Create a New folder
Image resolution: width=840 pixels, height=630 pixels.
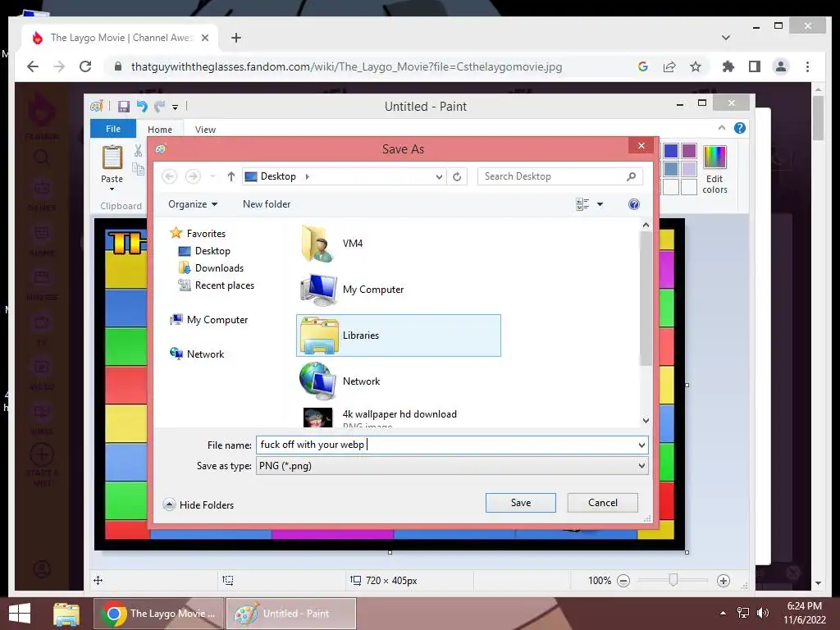[267, 204]
